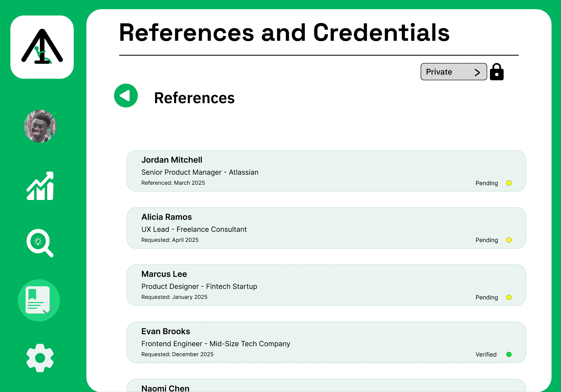Click Marcus Lee's yellow pending dot
The width and height of the screenshot is (561, 392).
click(509, 297)
